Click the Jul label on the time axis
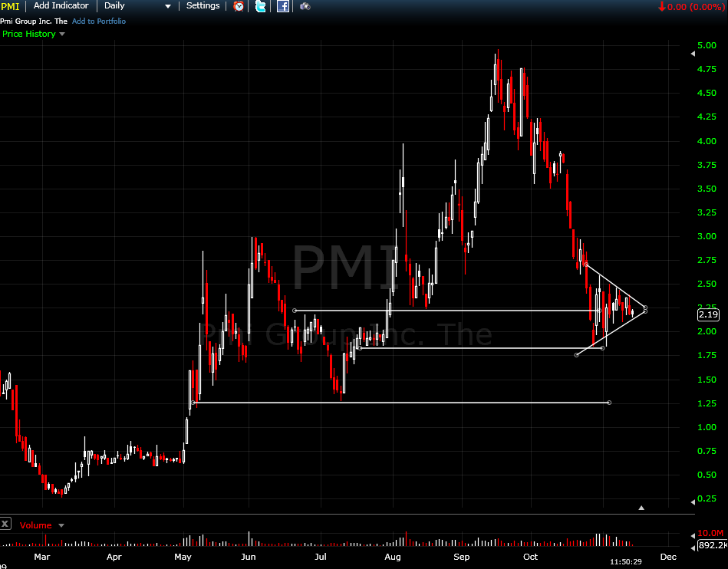 coord(321,557)
